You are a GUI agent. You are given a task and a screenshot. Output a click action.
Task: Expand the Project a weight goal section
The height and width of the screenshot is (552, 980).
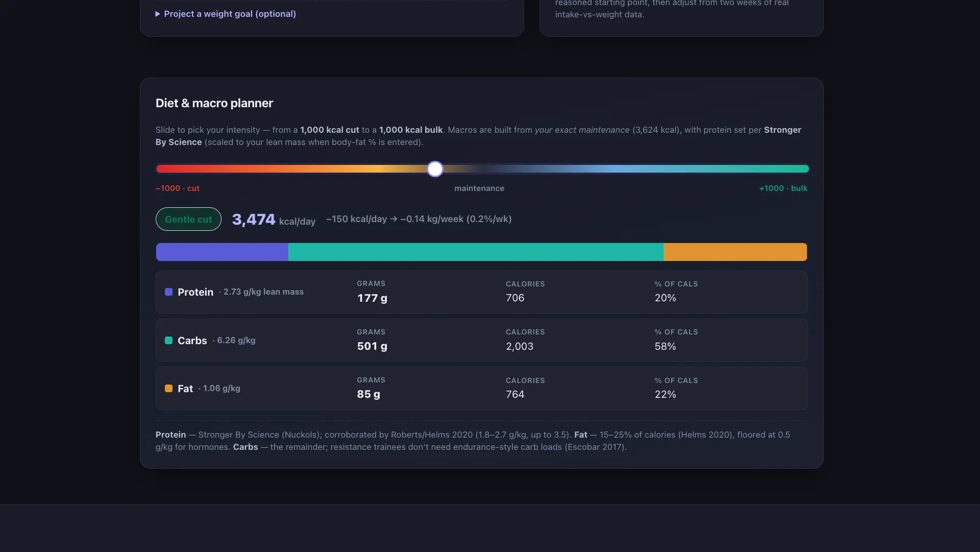[226, 14]
